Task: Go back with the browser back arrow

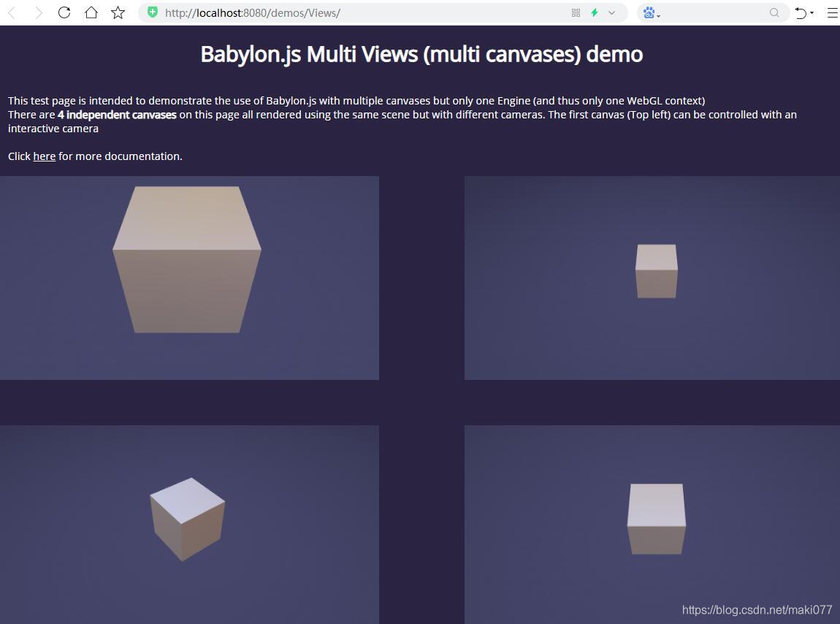Action: [11, 13]
